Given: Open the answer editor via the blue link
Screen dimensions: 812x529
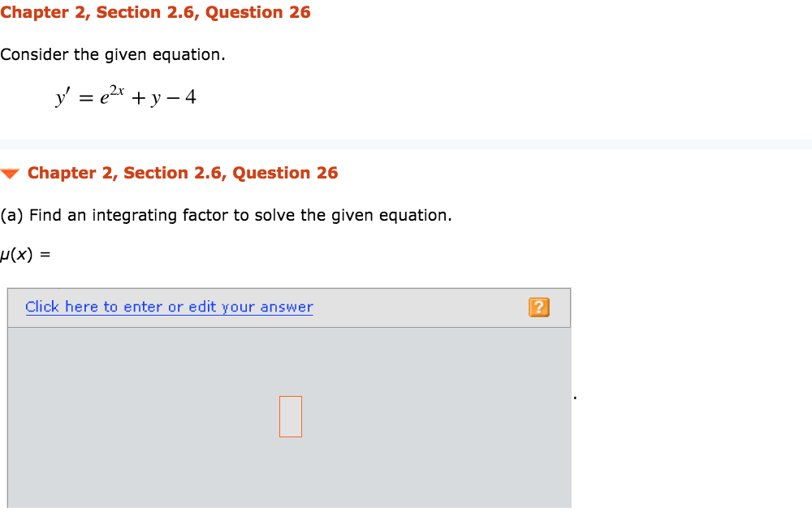Looking at the screenshot, I should pos(169,306).
